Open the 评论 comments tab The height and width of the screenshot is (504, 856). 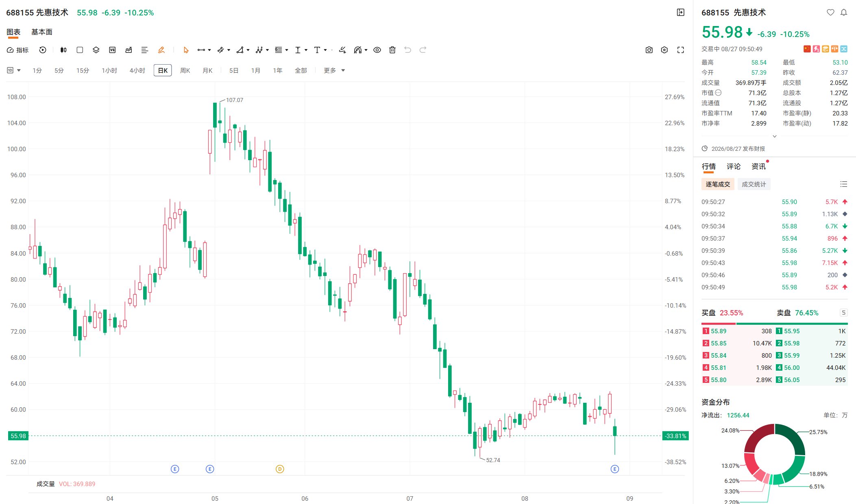(x=734, y=166)
